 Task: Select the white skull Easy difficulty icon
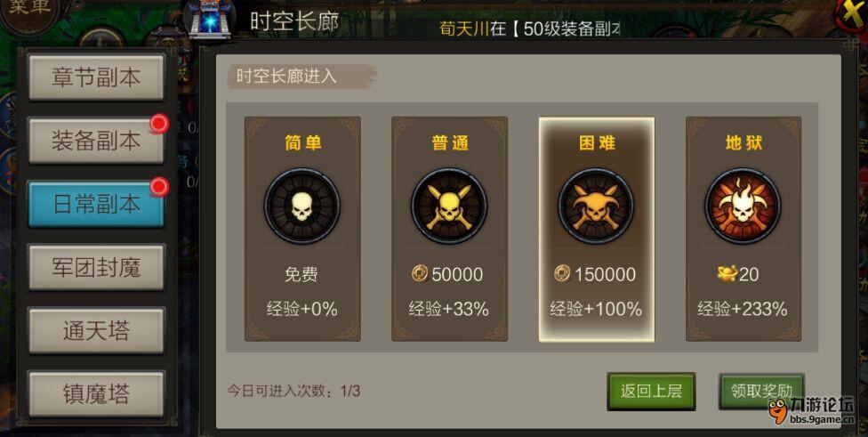click(x=302, y=206)
